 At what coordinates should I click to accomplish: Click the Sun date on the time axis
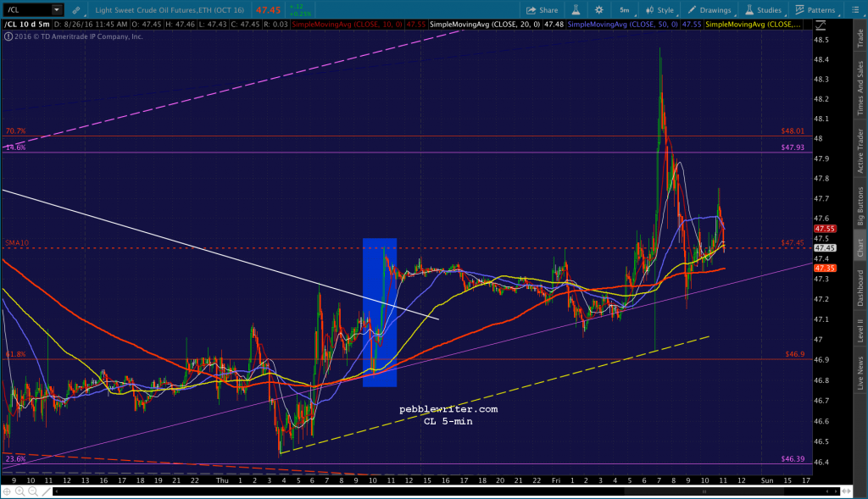tap(766, 480)
